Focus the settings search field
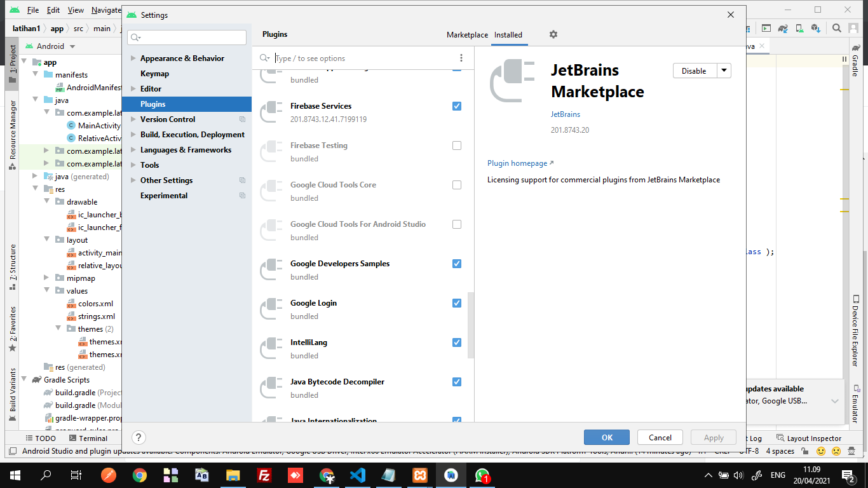The height and width of the screenshot is (488, 868). tap(187, 37)
